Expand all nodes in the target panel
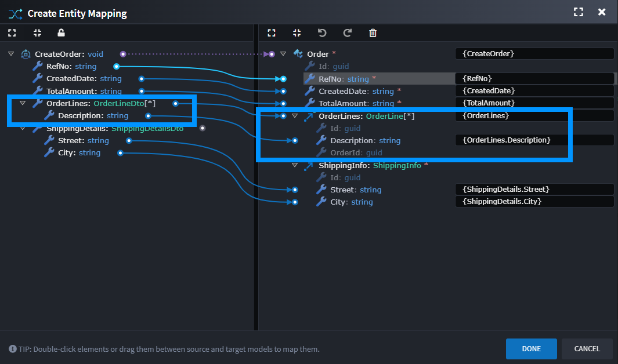618x364 pixels. pyautogui.click(x=271, y=33)
